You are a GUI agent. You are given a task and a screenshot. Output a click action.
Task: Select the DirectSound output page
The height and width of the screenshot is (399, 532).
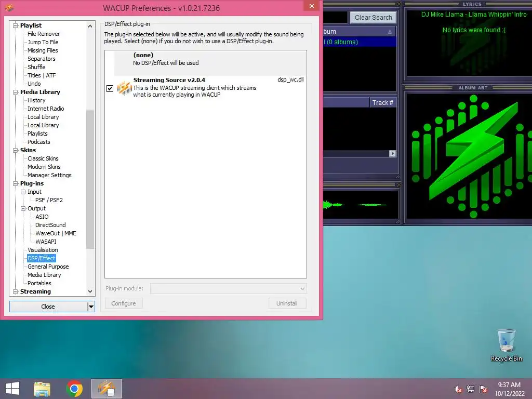(x=50, y=225)
